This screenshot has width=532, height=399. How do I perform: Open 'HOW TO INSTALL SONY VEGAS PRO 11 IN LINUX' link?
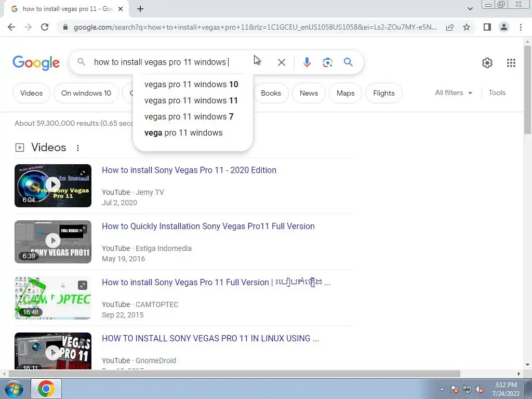point(210,339)
